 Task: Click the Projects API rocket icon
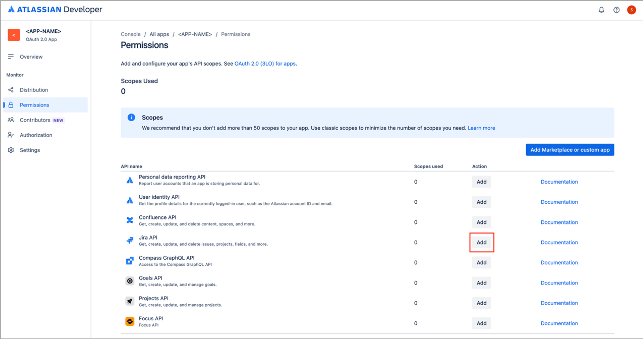130,301
